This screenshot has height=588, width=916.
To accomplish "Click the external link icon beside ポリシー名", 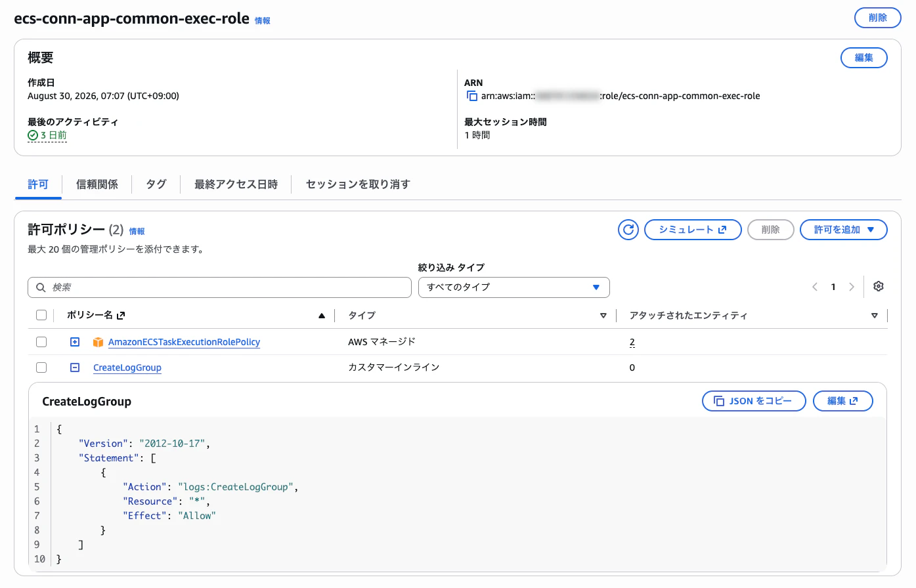I will tap(121, 316).
